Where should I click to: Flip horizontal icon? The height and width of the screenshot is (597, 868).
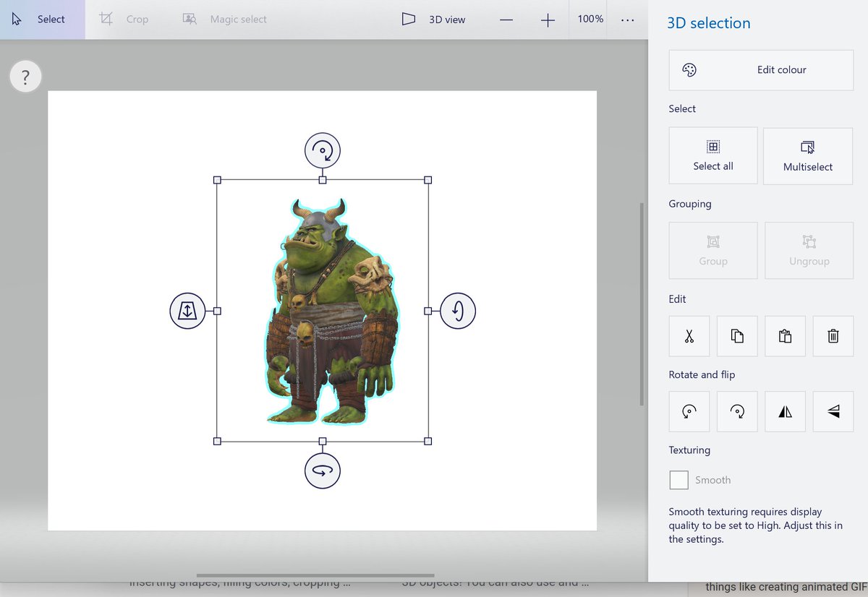(785, 412)
